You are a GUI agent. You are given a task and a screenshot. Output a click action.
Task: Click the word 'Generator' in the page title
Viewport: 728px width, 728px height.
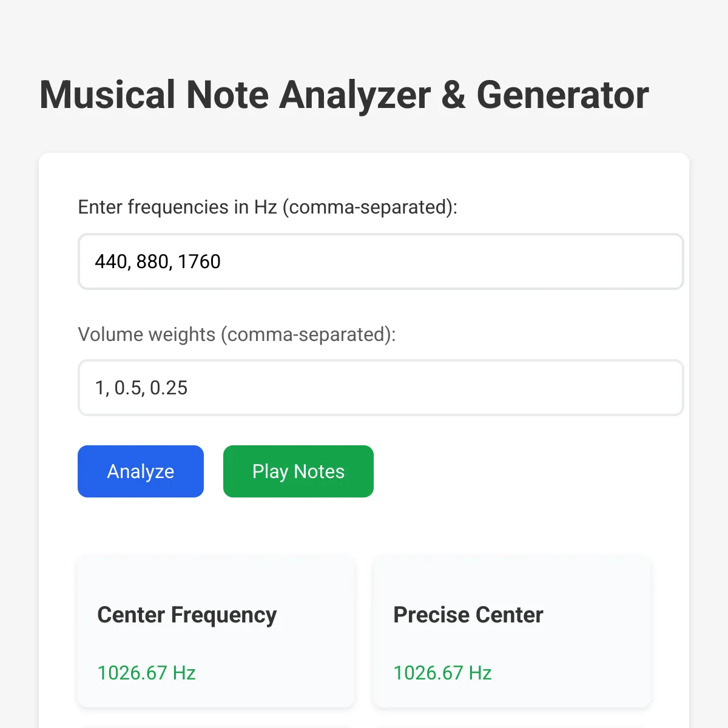click(x=562, y=95)
